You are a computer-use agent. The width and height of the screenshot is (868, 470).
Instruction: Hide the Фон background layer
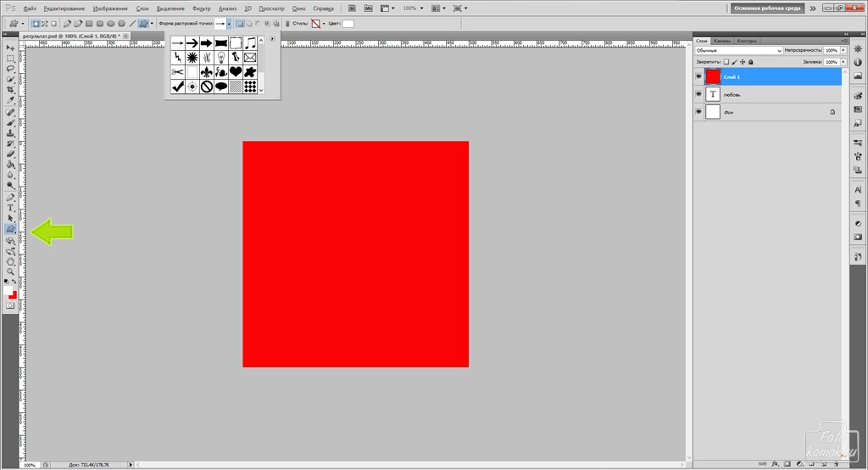pyautogui.click(x=698, y=112)
